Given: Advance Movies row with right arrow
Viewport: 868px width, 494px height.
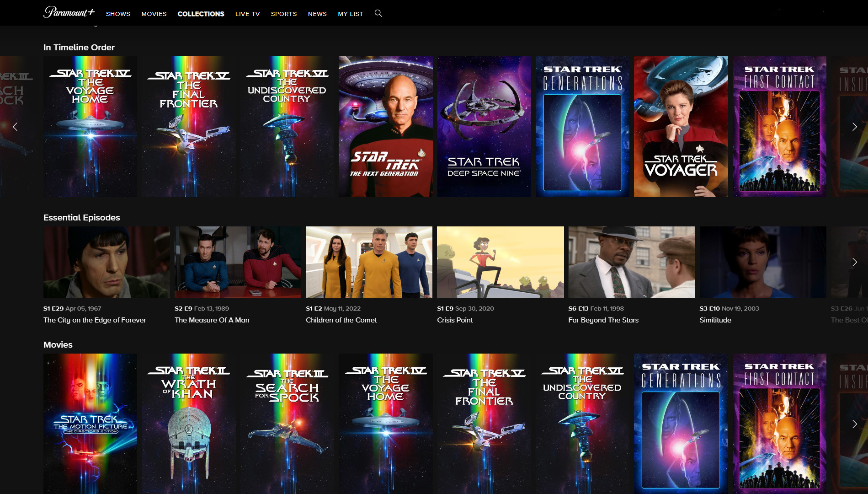Looking at the screenshot, I should (x=854, y=424).
